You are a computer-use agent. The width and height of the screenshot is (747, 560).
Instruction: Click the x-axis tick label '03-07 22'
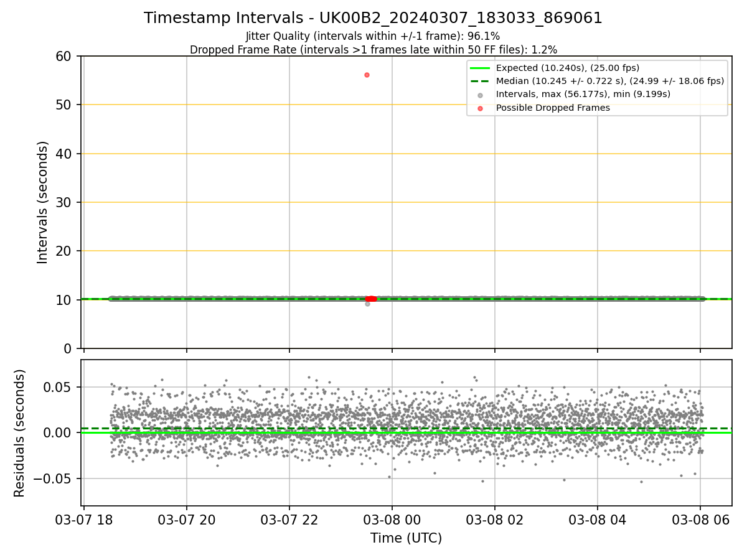click(289, 519)
